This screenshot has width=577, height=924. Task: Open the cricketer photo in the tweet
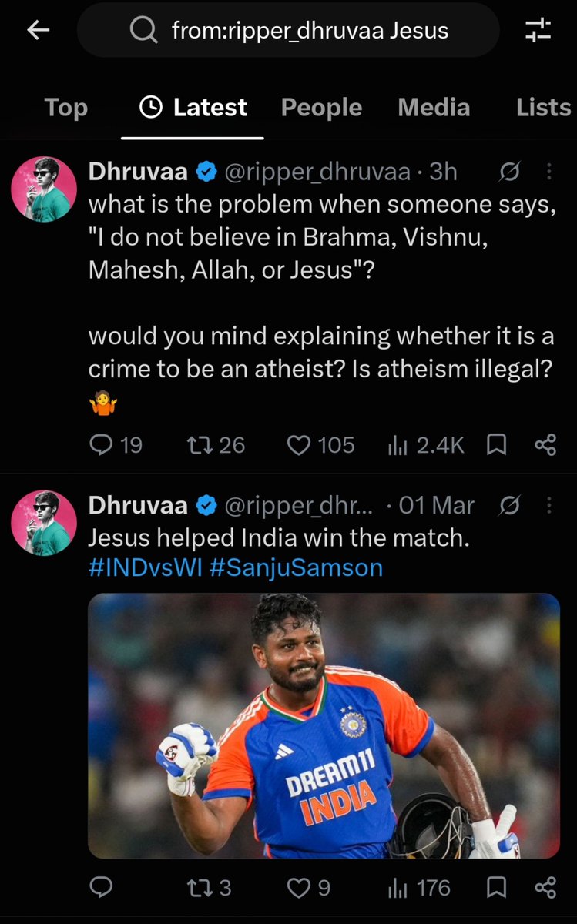coord(324,725)
